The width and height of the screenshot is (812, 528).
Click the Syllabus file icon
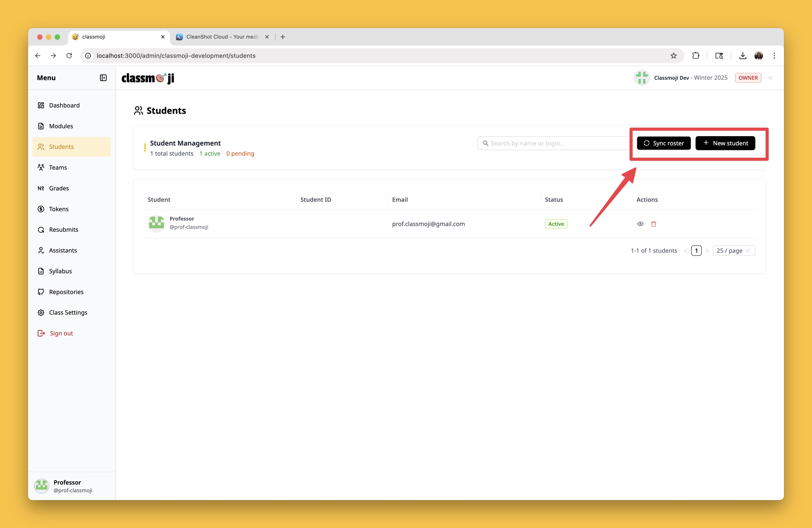(x=41, y=271)
